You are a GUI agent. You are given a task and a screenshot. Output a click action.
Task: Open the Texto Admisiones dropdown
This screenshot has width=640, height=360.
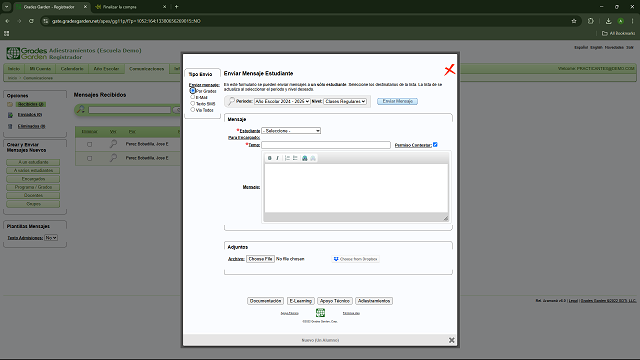51,238
